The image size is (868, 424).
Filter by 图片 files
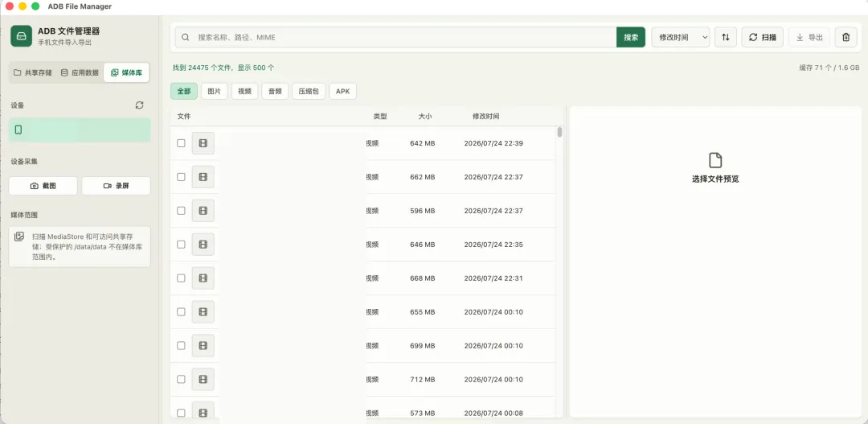(x=215, y=92)
